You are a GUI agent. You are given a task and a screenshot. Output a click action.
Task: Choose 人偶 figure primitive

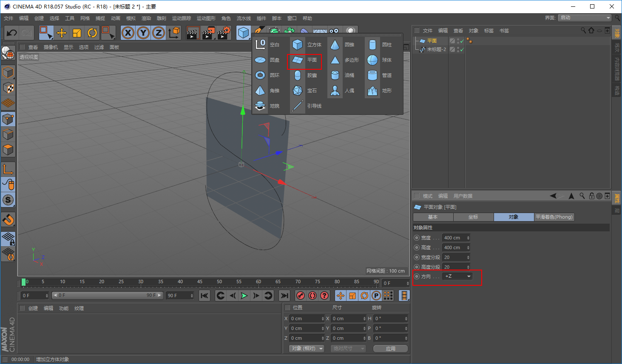pyautogui.click(x=343, y=91)
